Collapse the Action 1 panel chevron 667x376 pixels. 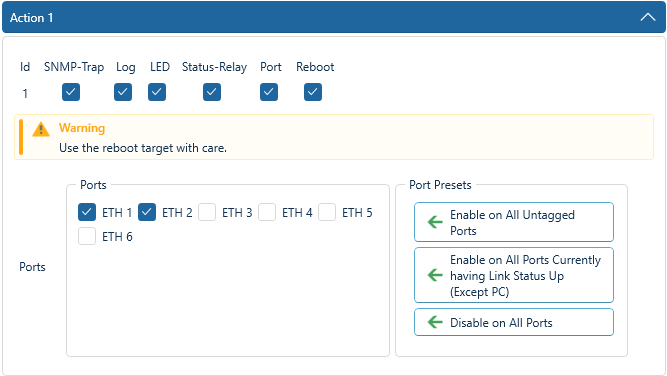tap(647, 17)
